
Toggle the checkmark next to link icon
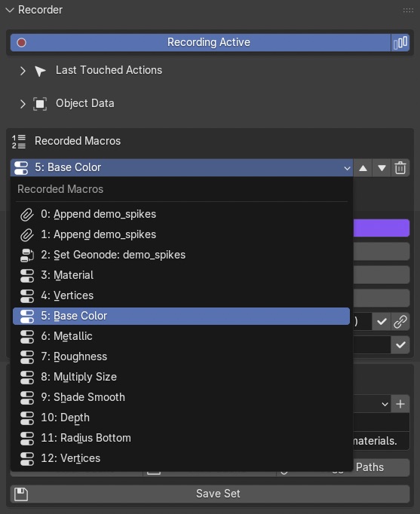click(382, 321)
